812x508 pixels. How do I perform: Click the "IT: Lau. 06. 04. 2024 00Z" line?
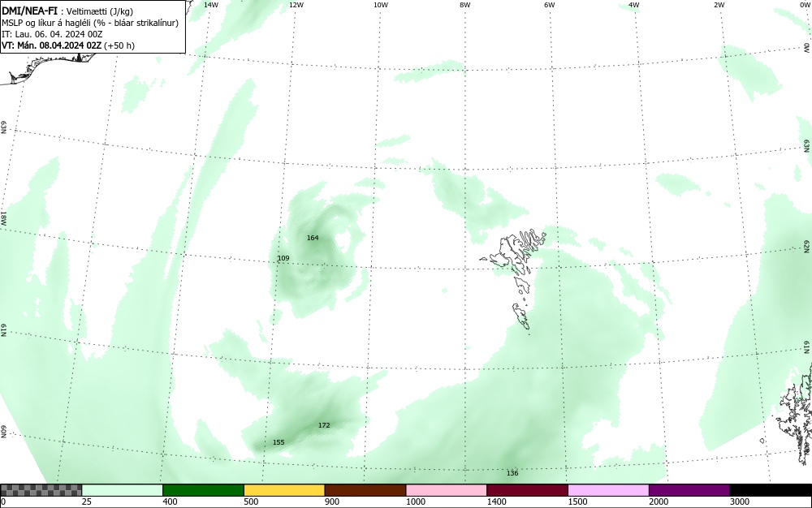tap(52, 34)
